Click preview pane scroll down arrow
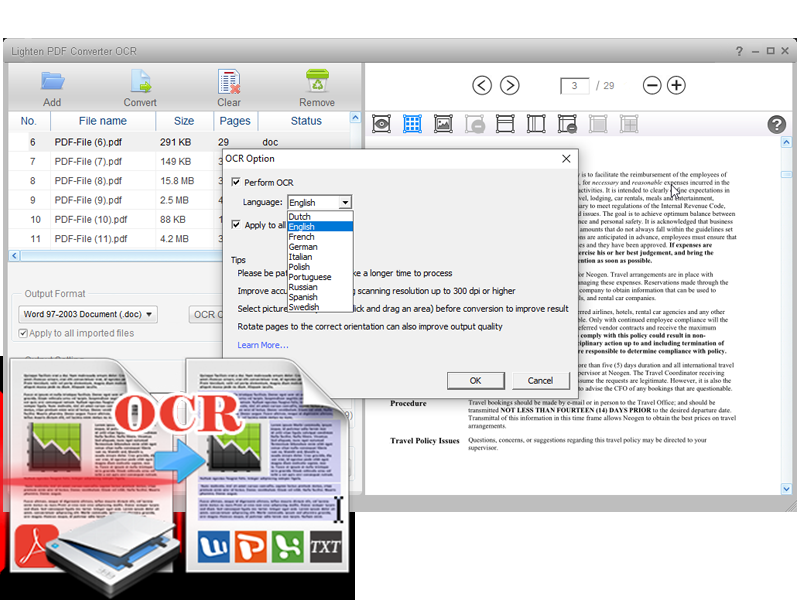The height and width of the screenshot is (600, 800). tap(786, 489)
